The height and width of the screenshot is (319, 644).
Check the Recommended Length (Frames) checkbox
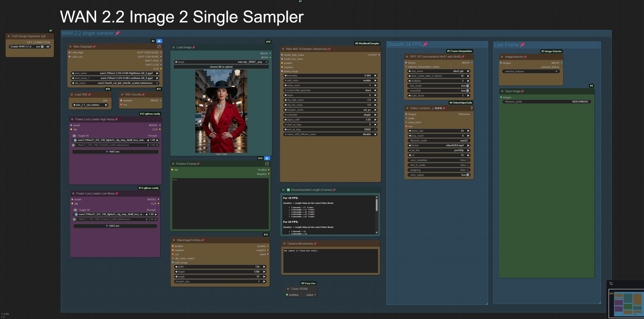tap(288, 190)
